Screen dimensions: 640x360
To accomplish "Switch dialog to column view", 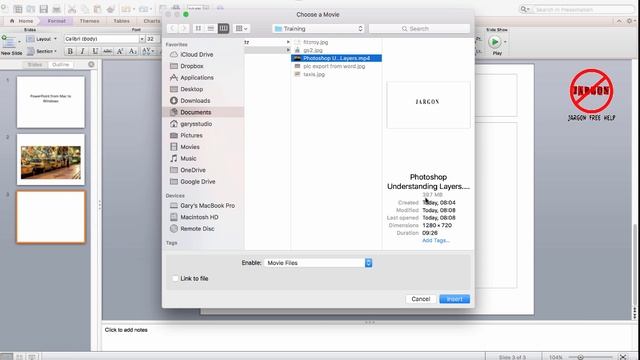I will tap(223, 28).
